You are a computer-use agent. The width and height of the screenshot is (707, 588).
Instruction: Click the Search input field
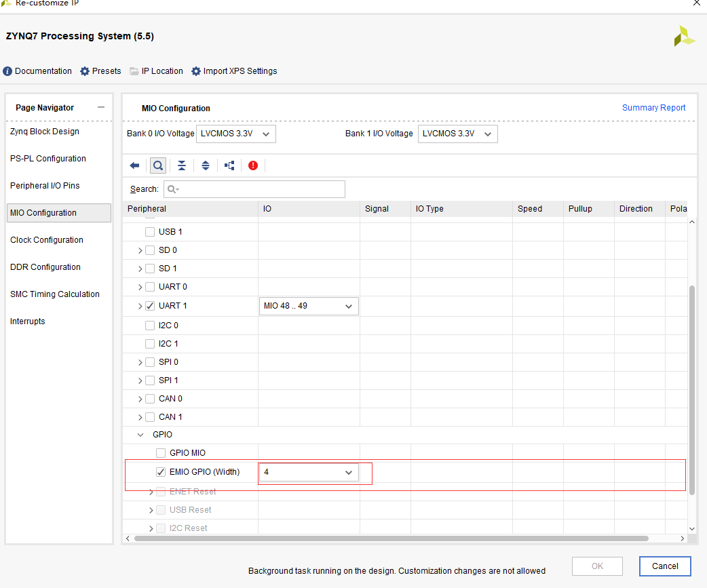tap(254, 189)
